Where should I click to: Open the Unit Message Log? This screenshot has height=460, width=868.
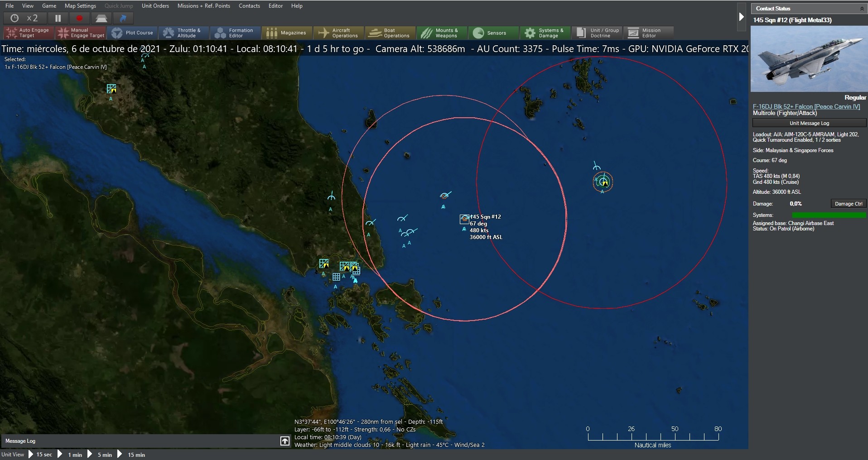(808, 123)
